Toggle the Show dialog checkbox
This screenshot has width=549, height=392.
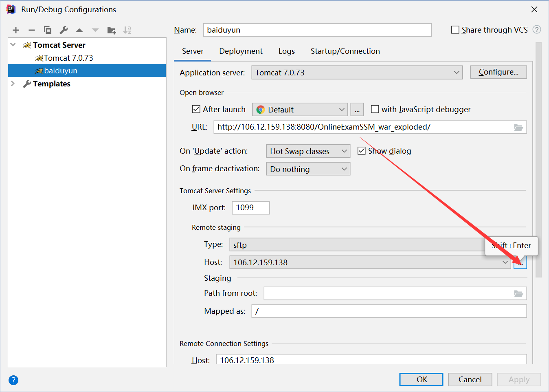[361, 151]
